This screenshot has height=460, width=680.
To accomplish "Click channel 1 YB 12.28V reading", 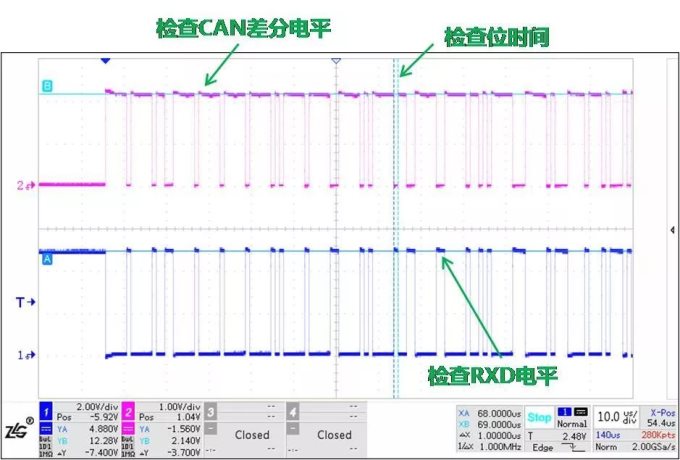I will (104, 441).
